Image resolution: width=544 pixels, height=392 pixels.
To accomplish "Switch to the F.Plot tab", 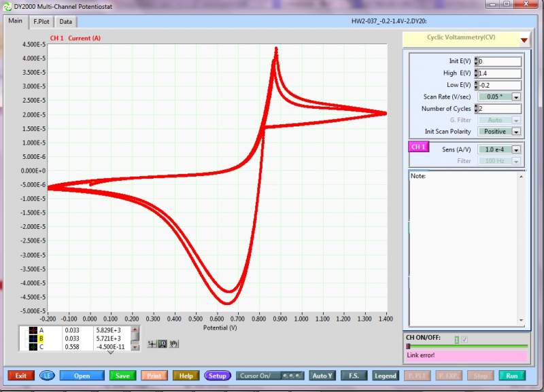I will tap(41, 22).
